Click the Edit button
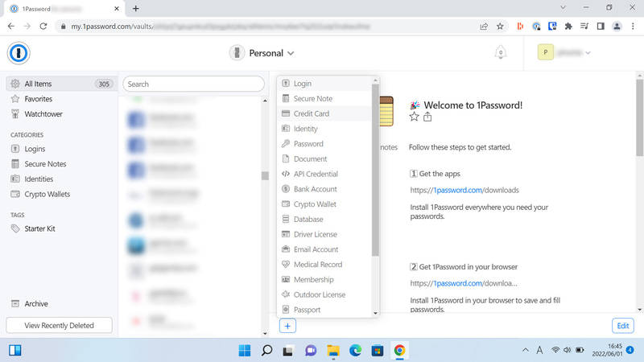Image resolution: width=644 pixels, height=362 pixels. pos(622,326)
